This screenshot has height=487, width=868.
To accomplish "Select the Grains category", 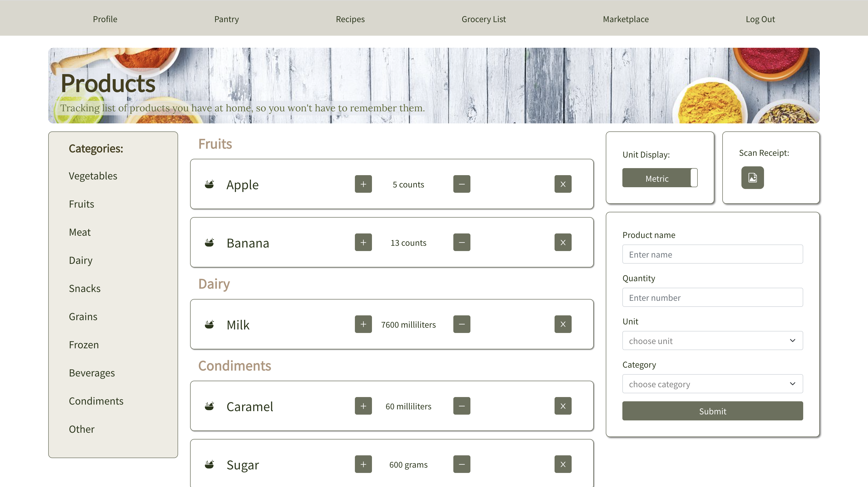I will 83,317.
